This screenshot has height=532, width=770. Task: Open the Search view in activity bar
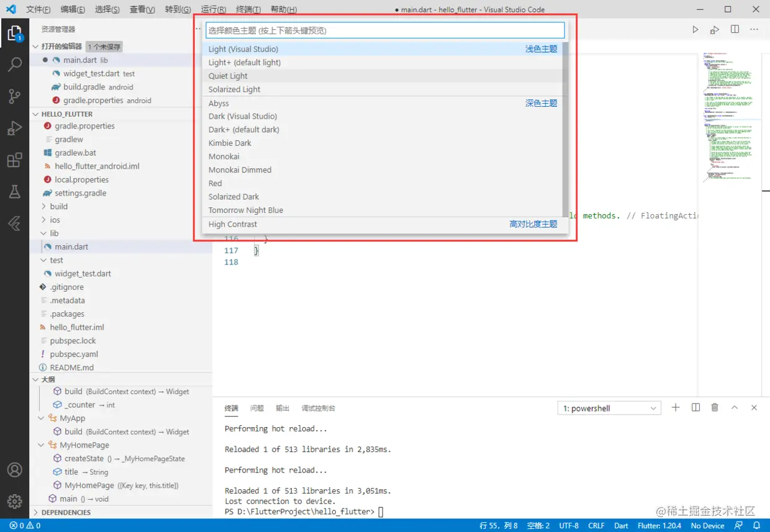tap(14, 65)
